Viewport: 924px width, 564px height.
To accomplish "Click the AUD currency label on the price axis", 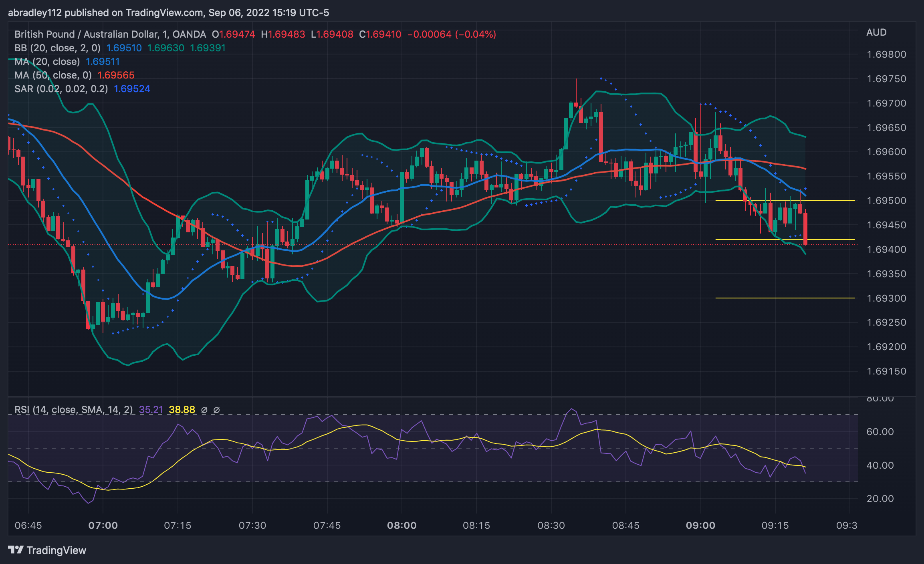I will click(x=876, y=32).
